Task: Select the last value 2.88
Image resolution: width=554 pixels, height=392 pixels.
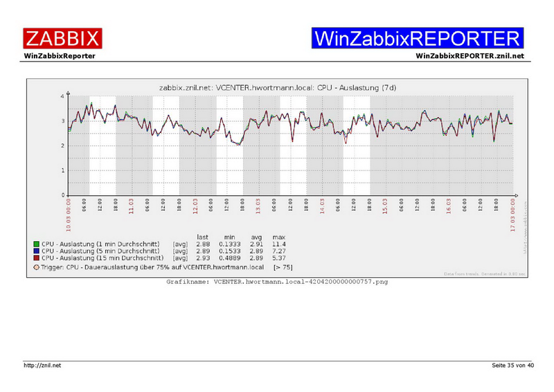Action: (x=203, y=244)
